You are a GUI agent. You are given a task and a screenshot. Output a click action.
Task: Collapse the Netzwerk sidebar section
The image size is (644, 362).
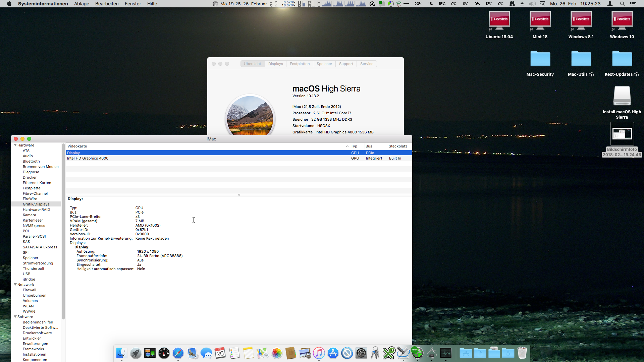point(15,285)
